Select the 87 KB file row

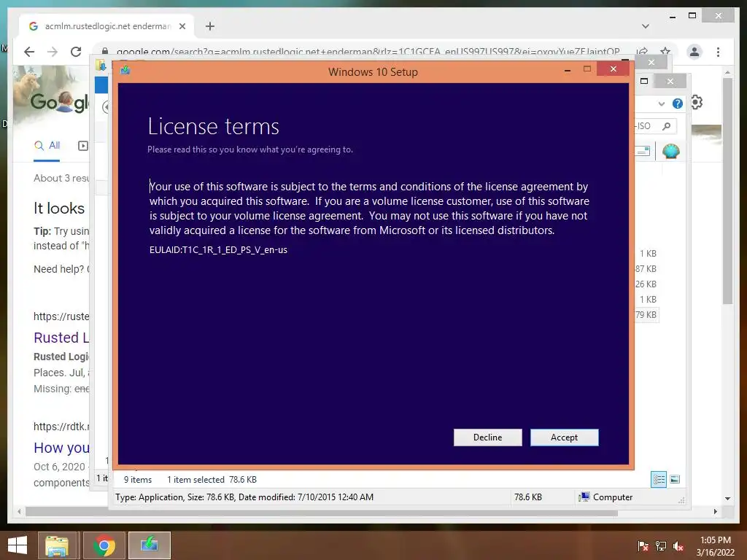pyautogui.click(x=646, y=269)
